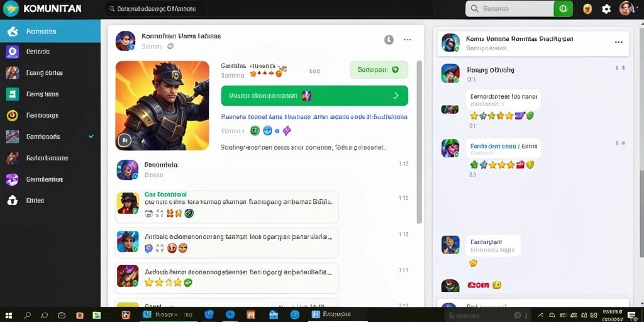
Task: Click the green soccer reaction in the first list card
Action: [x=189, y=213]
